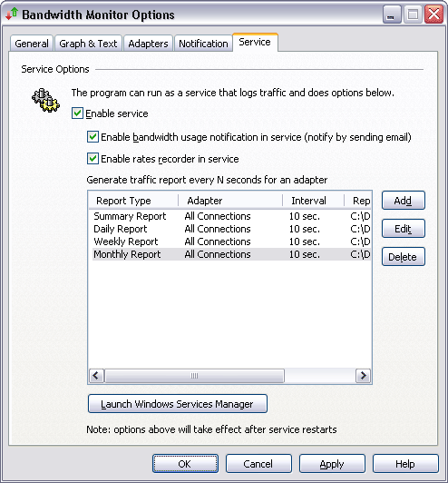
Task: Open Help for this dialog
Action: (405, 464)
